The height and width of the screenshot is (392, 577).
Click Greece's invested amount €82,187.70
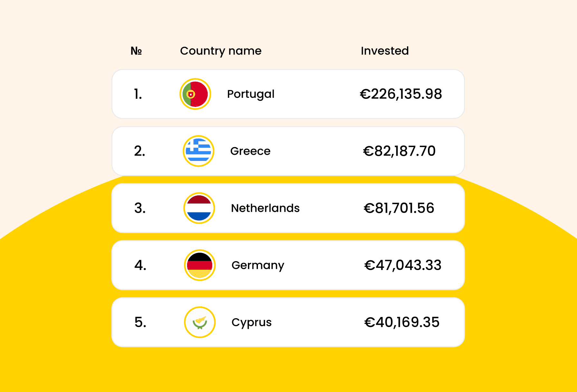click(x=399, y=151)
